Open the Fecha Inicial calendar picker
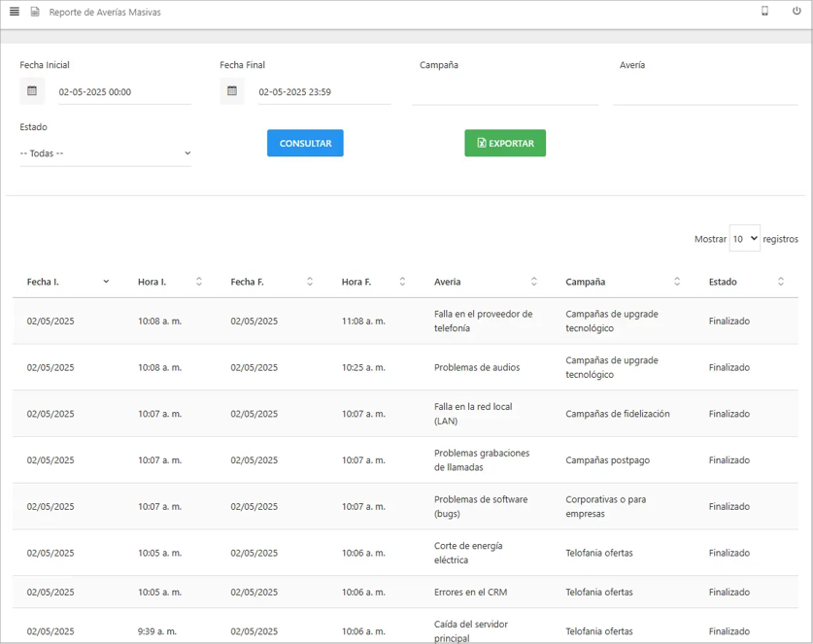 pos(32,91)
